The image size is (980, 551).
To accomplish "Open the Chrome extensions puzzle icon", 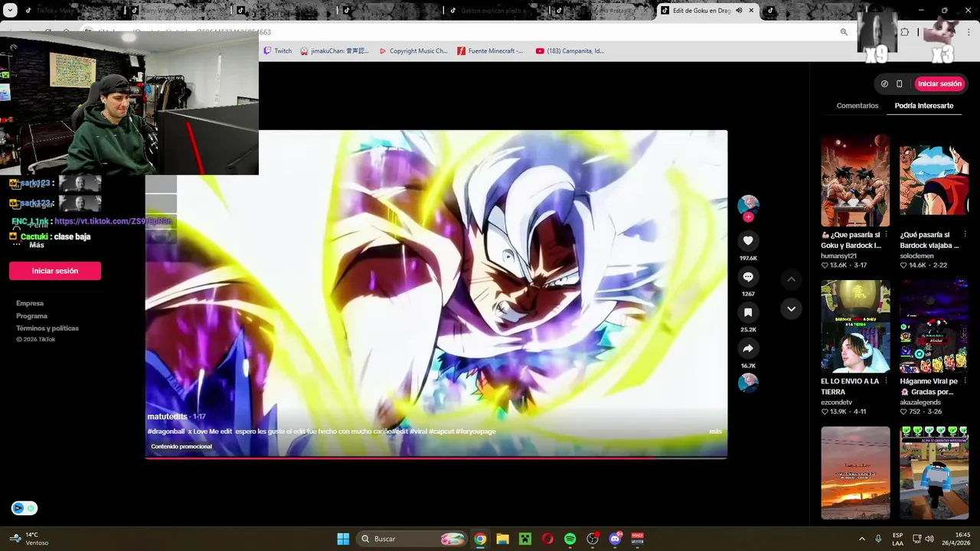I will 905,32.
